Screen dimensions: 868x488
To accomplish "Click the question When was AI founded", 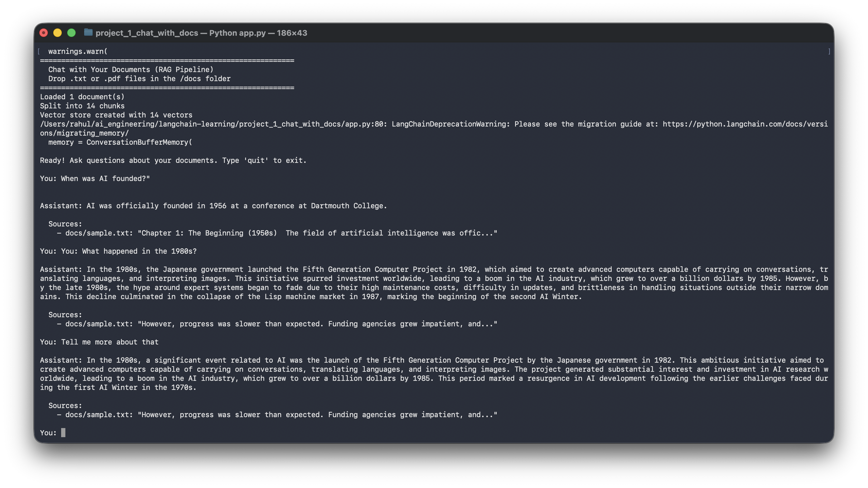I will coord(94,178).
